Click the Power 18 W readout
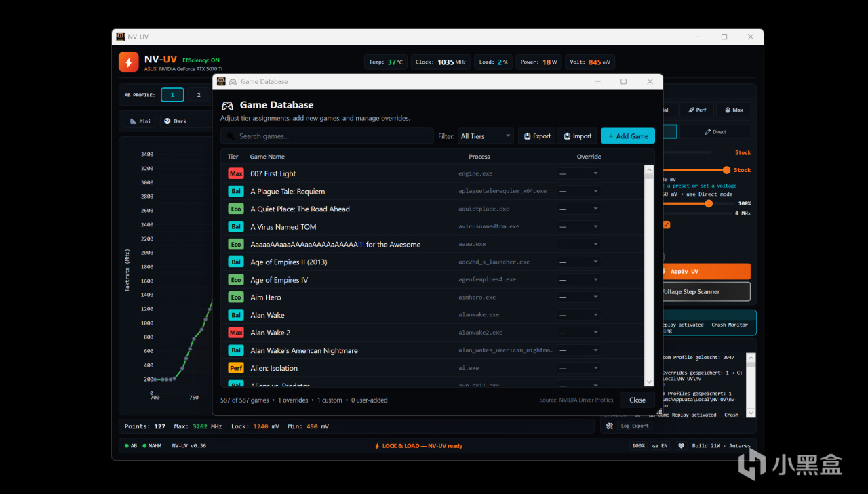 [x=539, y=62]
